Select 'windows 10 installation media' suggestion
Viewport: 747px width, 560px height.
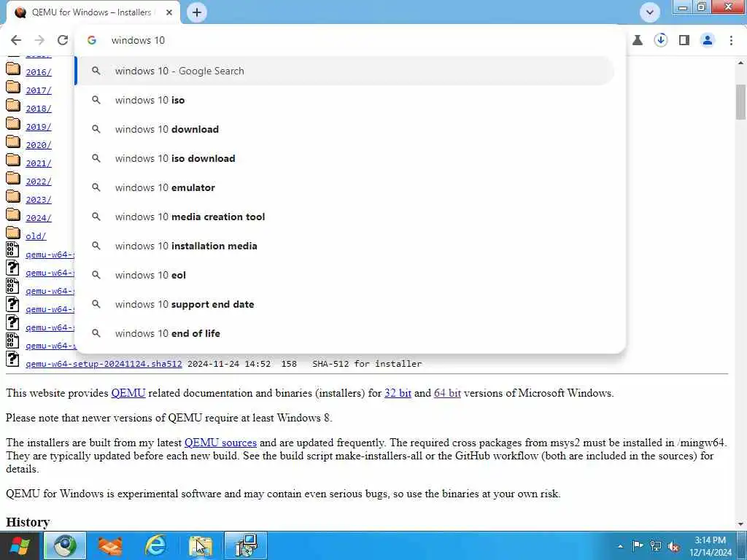coord(344,246)
